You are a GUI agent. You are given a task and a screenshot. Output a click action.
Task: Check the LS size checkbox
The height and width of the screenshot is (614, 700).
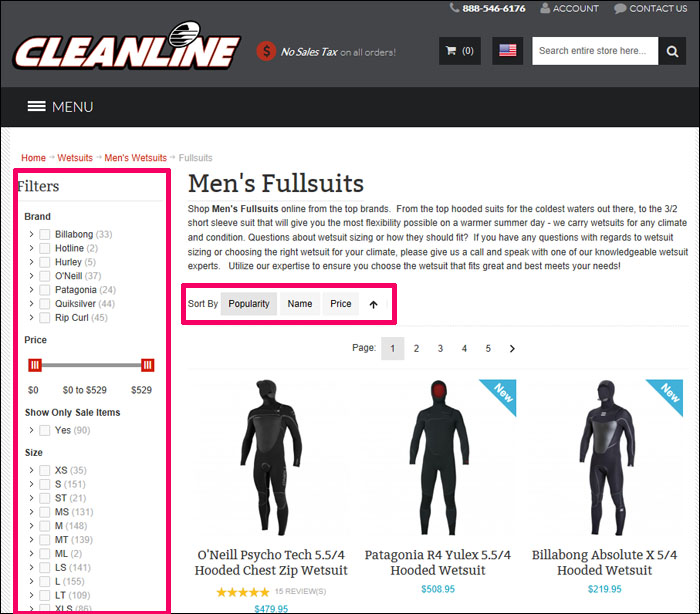45,568
